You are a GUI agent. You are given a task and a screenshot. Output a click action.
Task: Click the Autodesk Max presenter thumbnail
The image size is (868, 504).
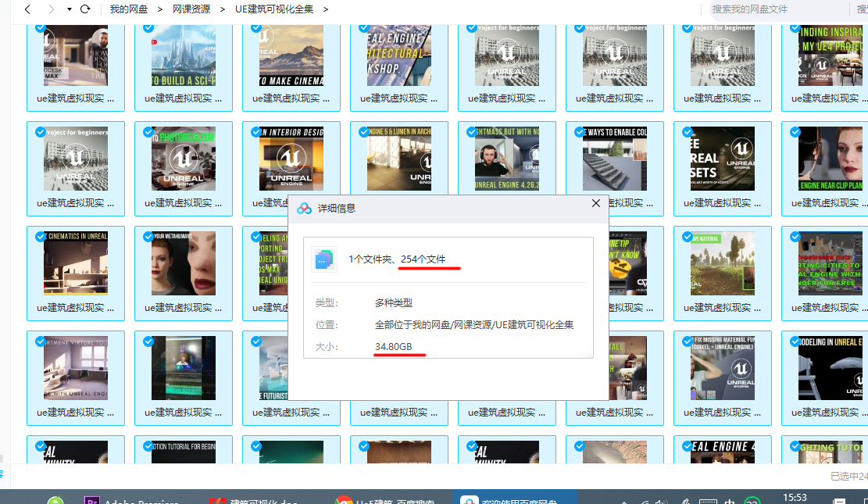tap(76, 55)
